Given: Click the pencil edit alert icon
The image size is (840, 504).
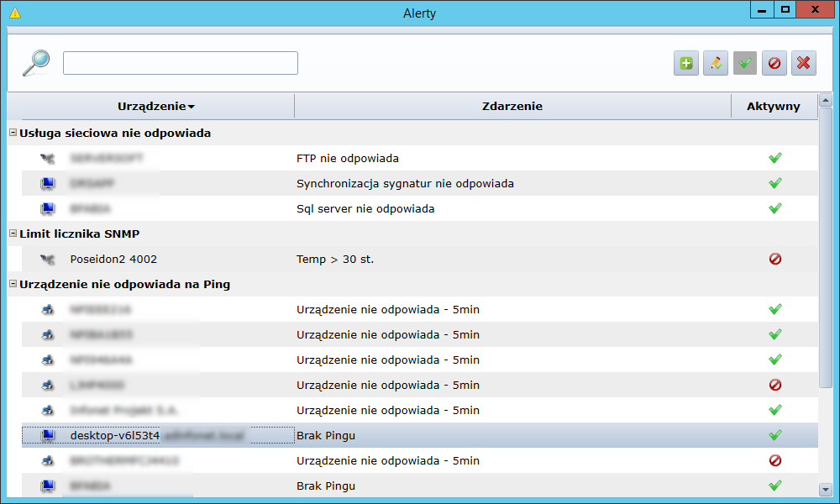Looking at the screenshot, I should point(715,63).
